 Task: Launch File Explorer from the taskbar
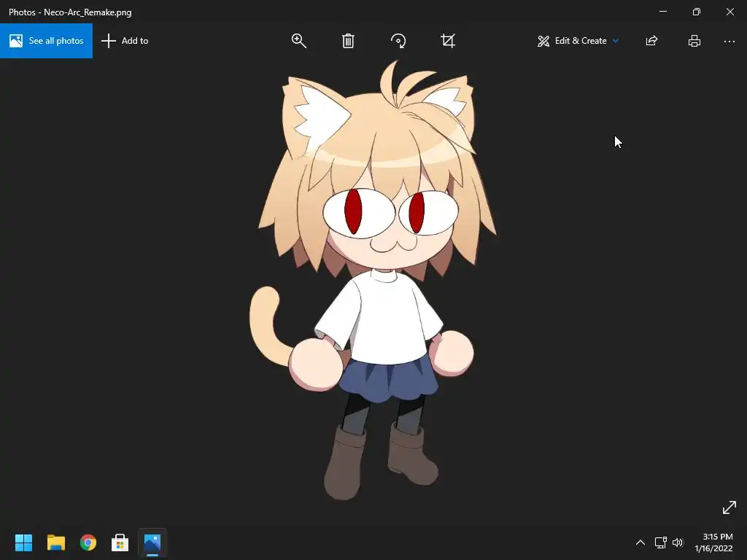[55, 542]
